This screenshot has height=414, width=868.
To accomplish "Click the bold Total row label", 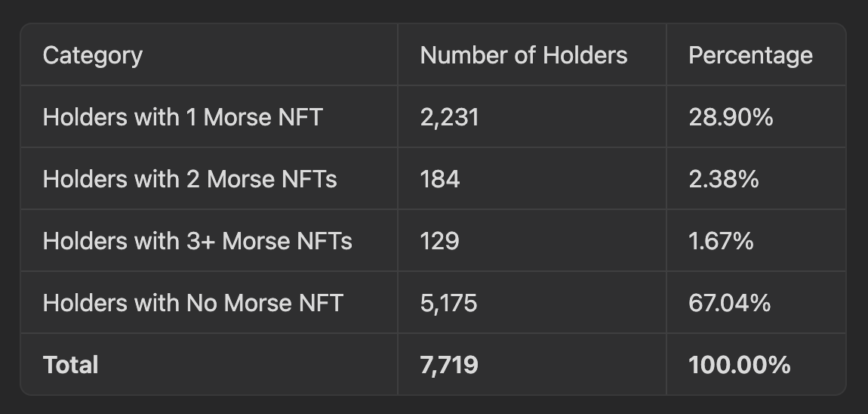I will point(70,365).
